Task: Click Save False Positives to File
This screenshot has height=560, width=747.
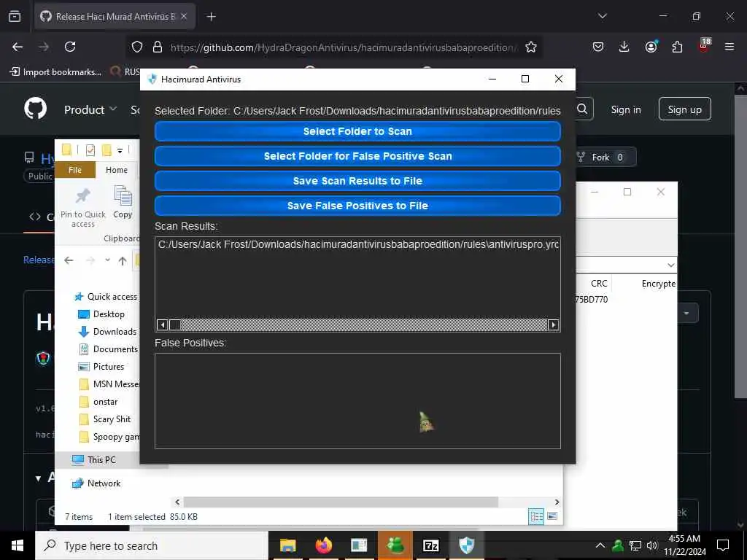Action: pyautogui.click(x=357, y=206)
